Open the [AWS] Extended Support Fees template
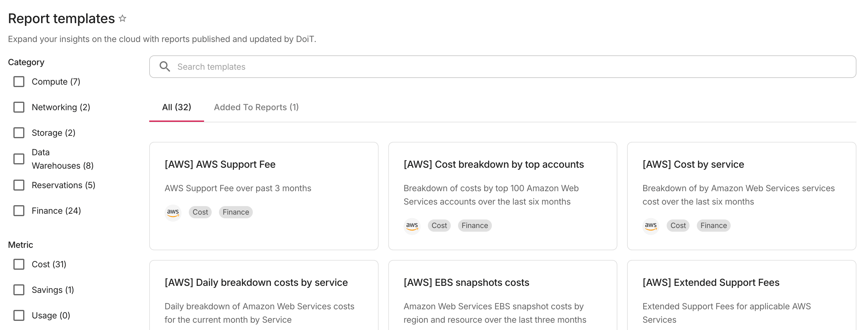The image size is (868, 330). click(711, 283)
